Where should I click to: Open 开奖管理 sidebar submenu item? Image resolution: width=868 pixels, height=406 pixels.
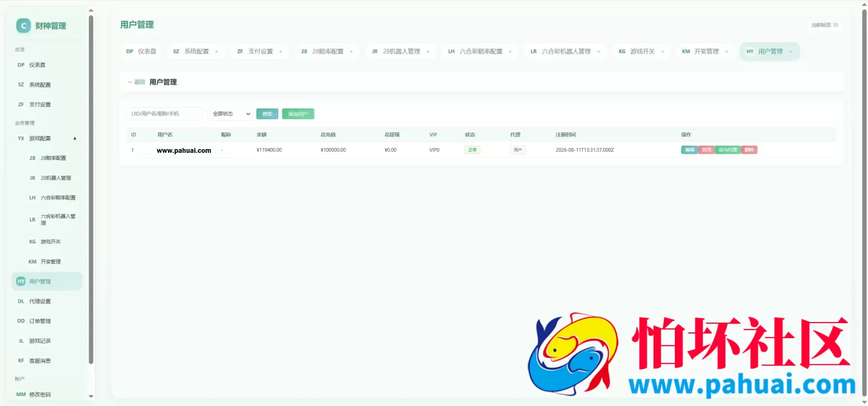click(x=52, y=262)
